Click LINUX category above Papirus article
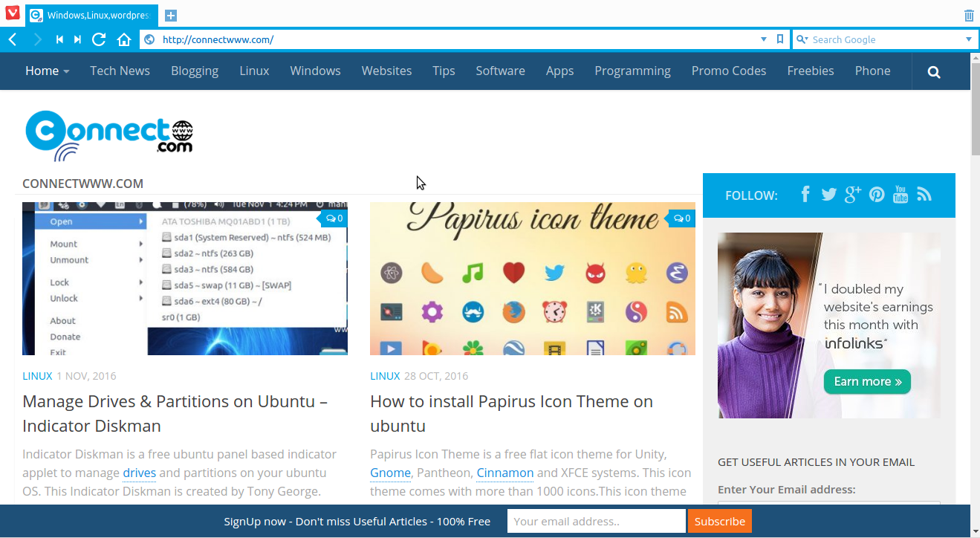Screen dimensions: 980x538 [385, 376]
